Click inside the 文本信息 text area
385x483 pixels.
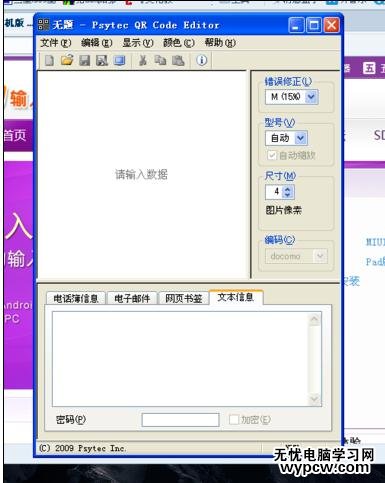(x=180, y=359)
